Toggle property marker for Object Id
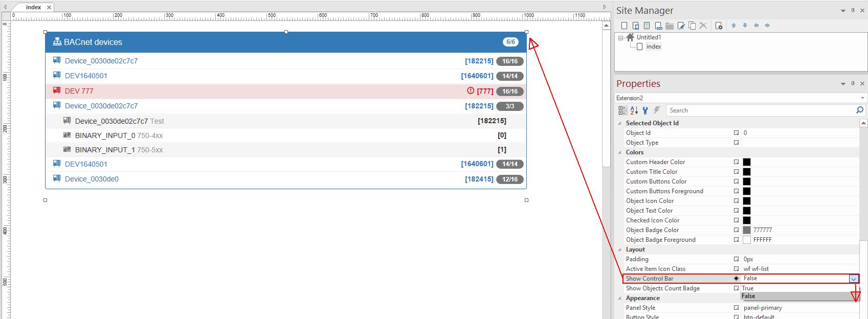 [737, 133]
